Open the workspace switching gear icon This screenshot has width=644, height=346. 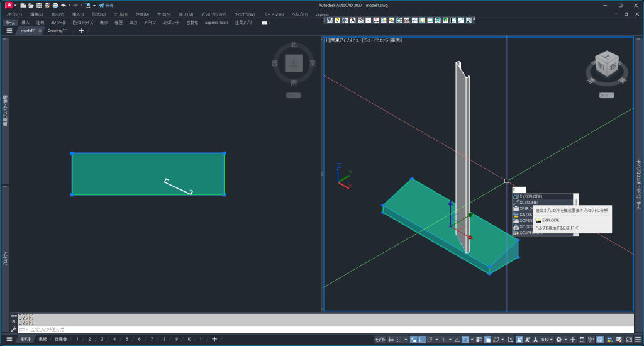pos(558,340)
